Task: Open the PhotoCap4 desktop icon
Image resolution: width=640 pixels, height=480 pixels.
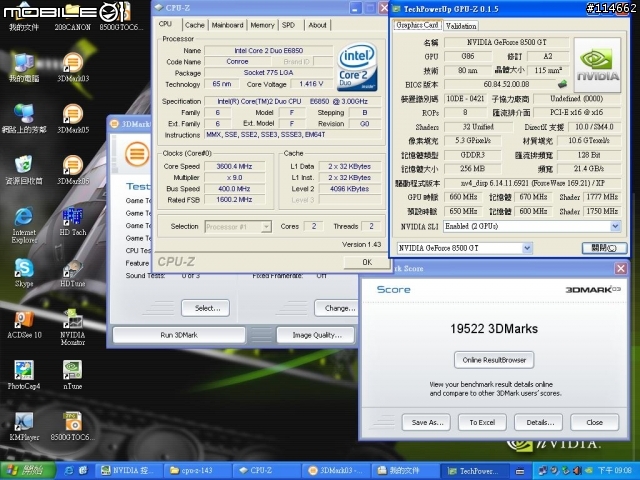Action: tap(24, 376)
